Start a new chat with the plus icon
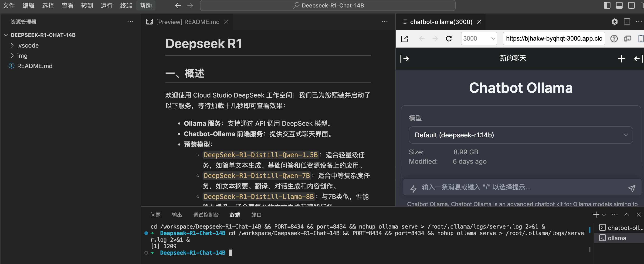 pos(621,59)
